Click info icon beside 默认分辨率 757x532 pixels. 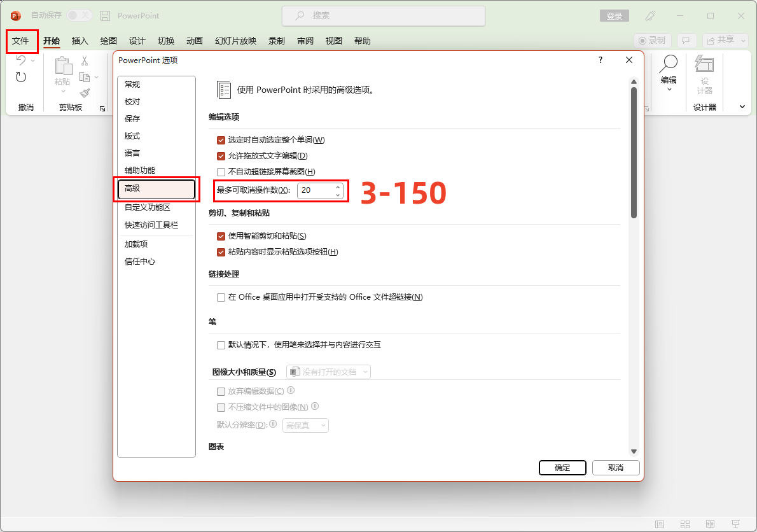tap(273, 424)
